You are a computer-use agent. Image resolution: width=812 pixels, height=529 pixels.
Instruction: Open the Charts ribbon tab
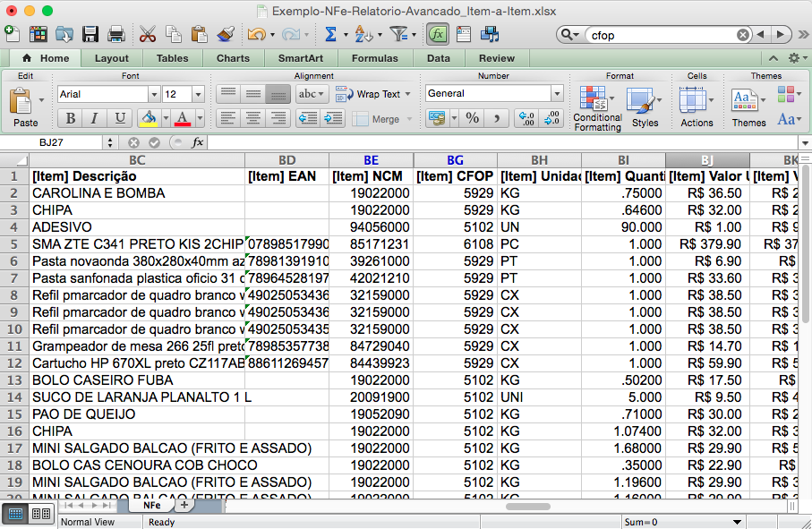click(233, 58)
